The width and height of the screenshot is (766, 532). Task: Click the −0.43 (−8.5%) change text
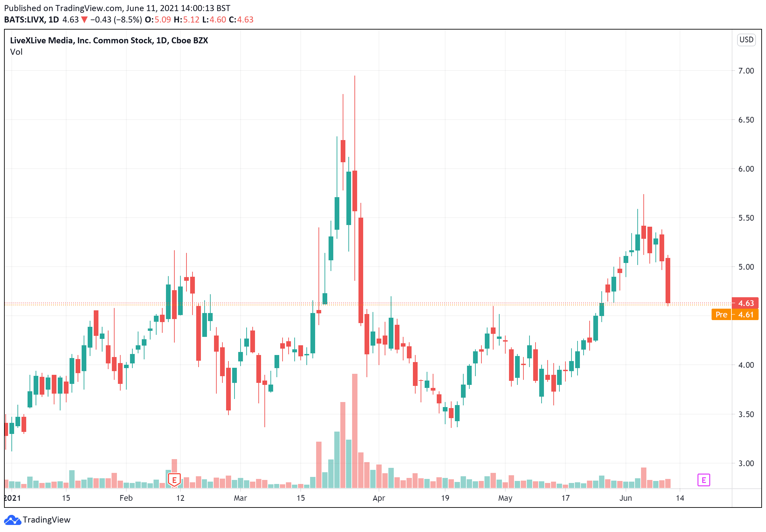116,20
